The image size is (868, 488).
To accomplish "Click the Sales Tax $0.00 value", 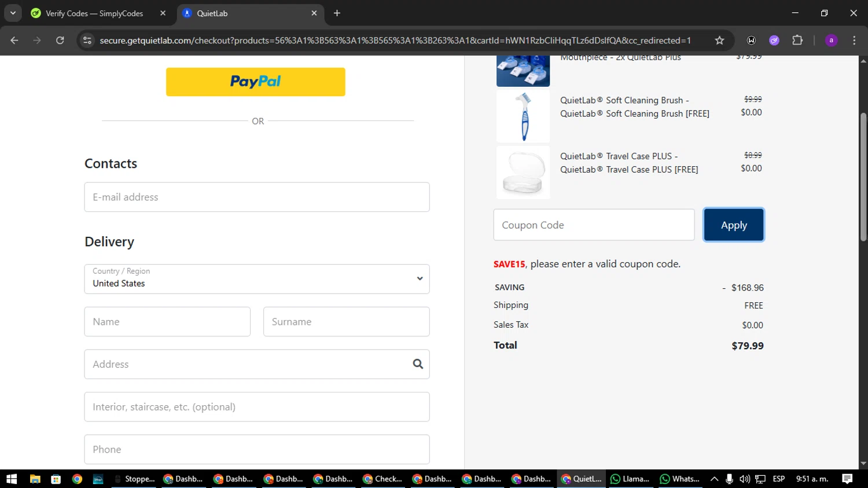I will coord(753,325).
